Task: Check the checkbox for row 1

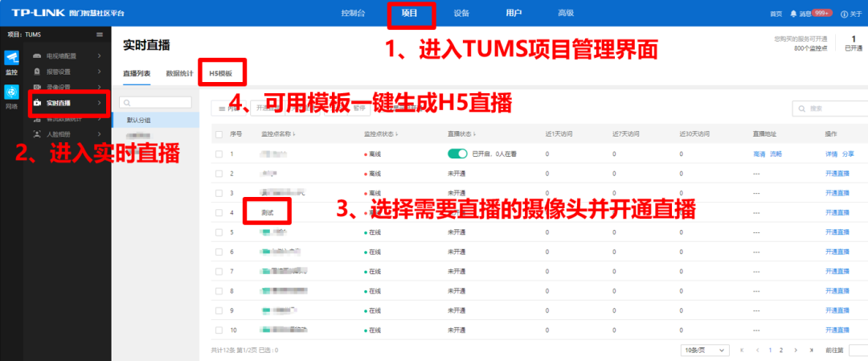Action: coord(219,154)
